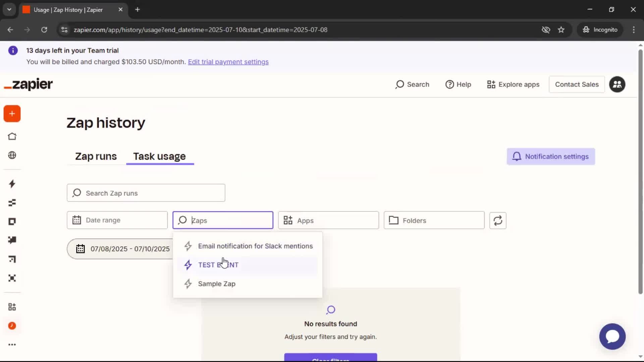Open Chrome menu three dots
The image size is (644, 362).
click(634, 30)
